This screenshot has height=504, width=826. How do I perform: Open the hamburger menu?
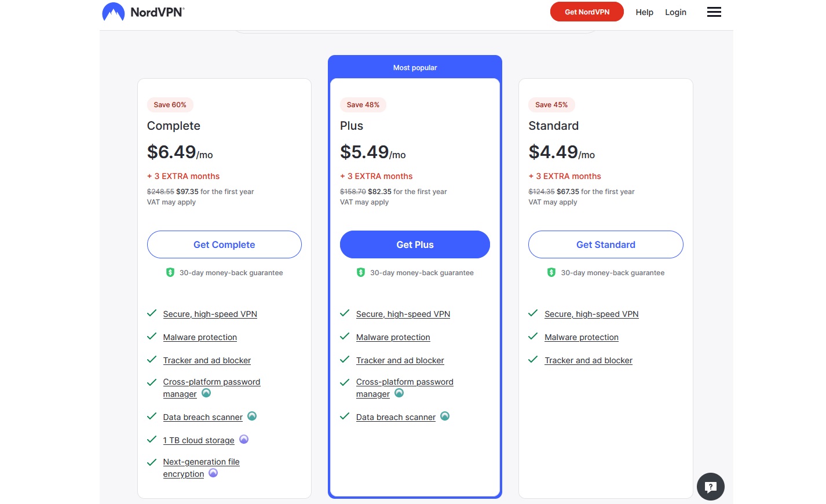pos(714,12)
